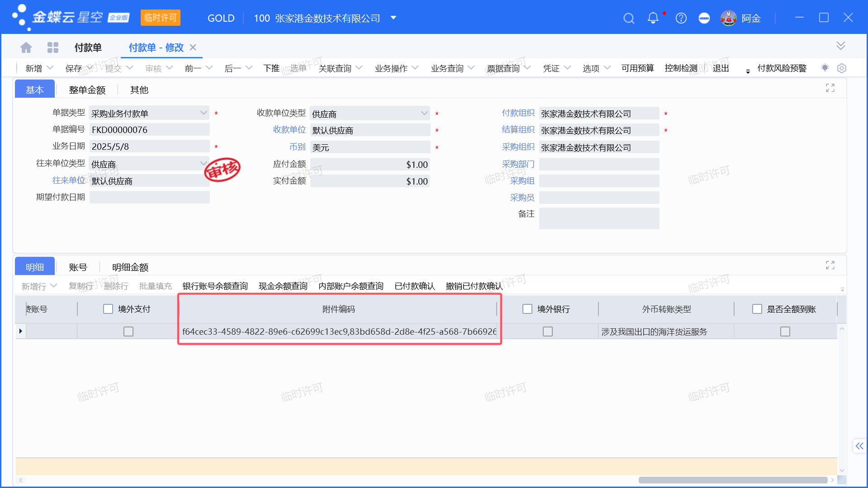Click the 下推 toolbar button
This screenshot has height=488, width=868.
pyautogui.click(x=271, y=68)
